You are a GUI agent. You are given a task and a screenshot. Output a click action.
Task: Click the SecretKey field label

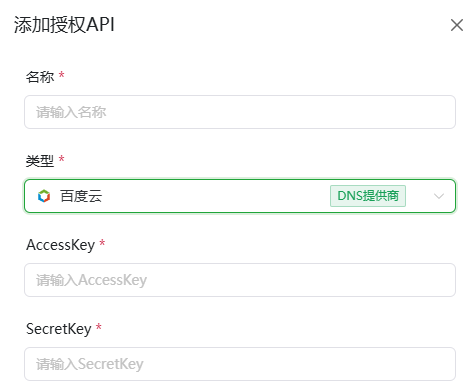pyautogui.click(x=59, y=329)
